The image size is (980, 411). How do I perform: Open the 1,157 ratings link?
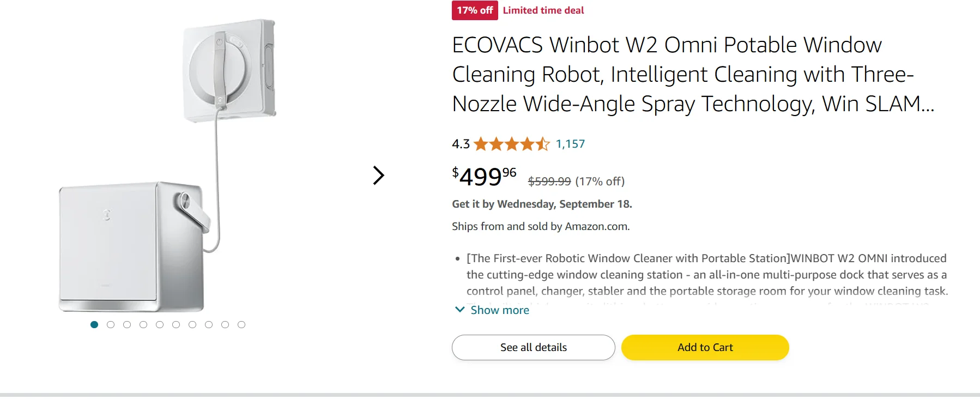[x=570, y=144]
